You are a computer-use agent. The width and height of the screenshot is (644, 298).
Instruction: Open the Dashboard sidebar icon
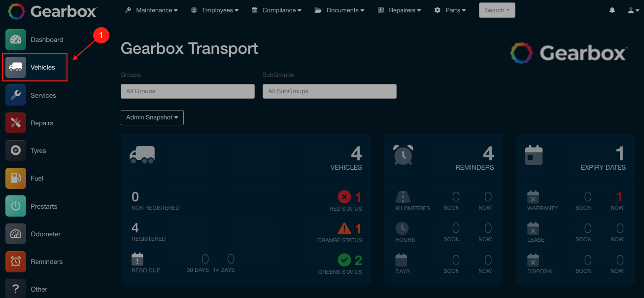click(16, 39)
